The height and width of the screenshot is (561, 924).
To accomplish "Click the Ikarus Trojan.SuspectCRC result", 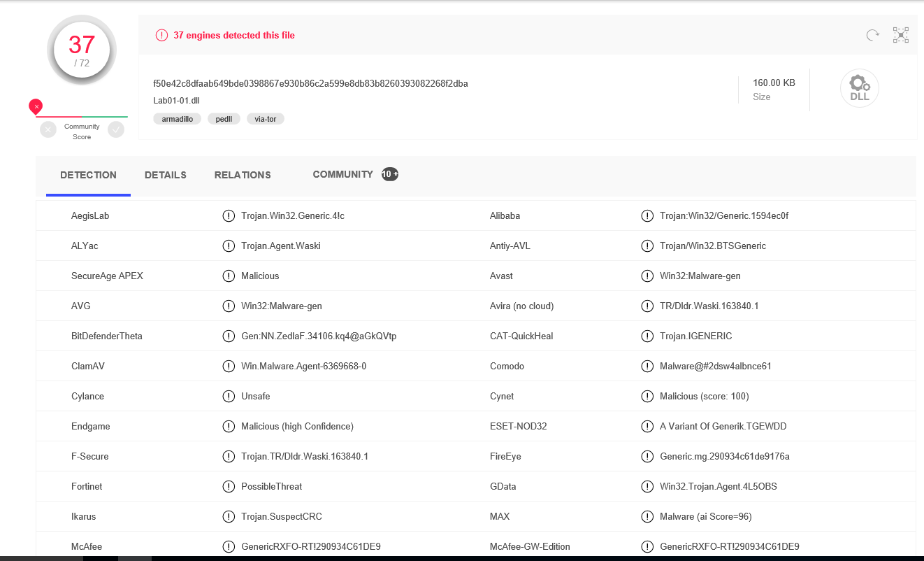I will (282, 516).
